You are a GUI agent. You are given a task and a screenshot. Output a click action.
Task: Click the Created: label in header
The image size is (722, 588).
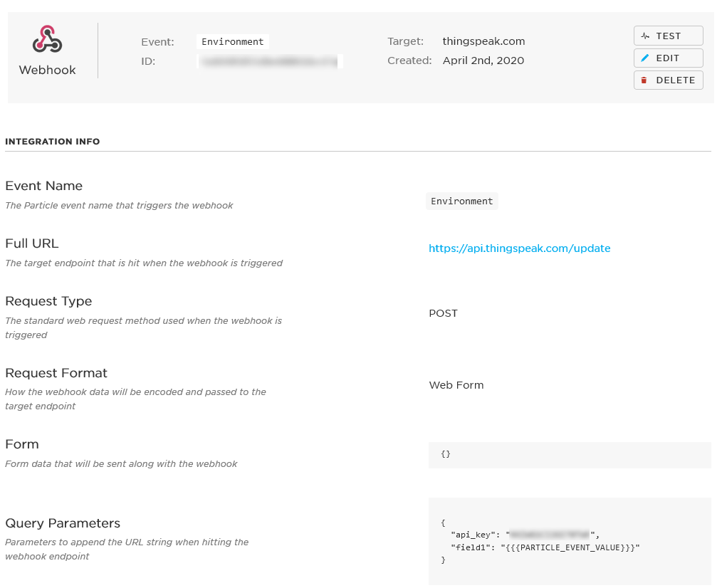click(x=409, y=61)
